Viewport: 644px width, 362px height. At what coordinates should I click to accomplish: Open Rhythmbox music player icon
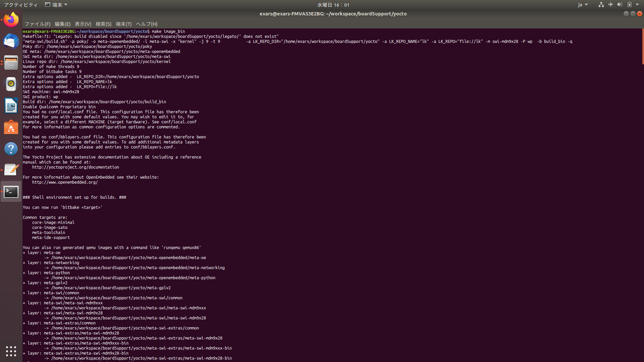pyautogui.click(x=11, y=84)
